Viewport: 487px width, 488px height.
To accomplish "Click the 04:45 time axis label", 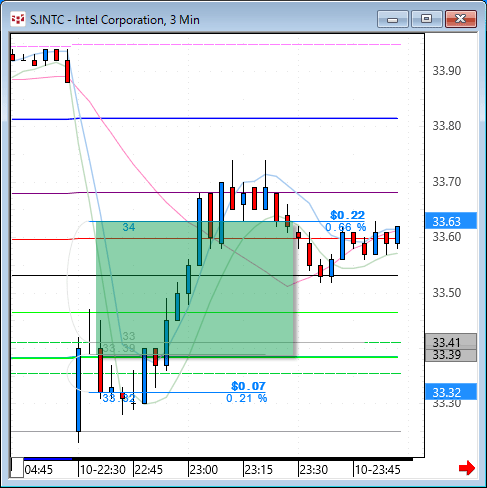I will point(39,470).
